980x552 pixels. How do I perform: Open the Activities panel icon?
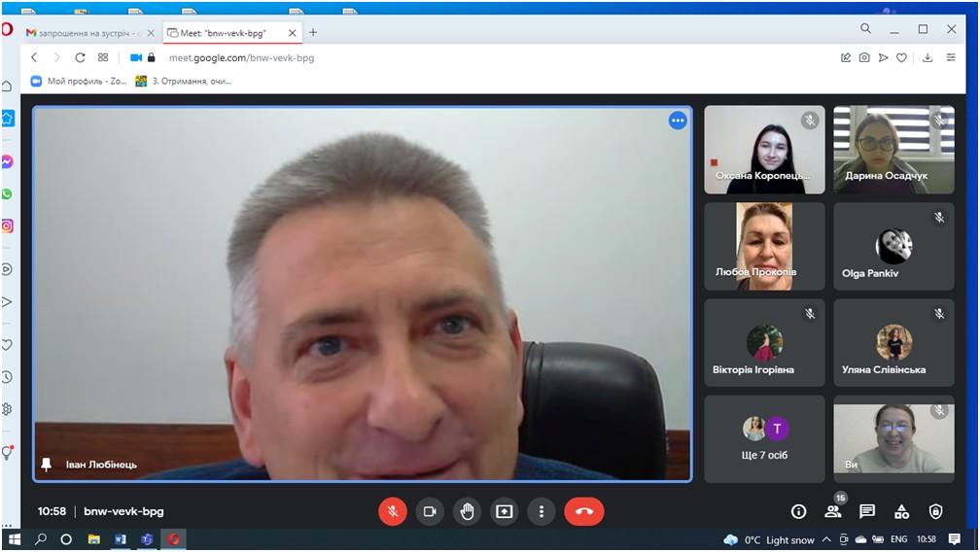coord(901,511)
